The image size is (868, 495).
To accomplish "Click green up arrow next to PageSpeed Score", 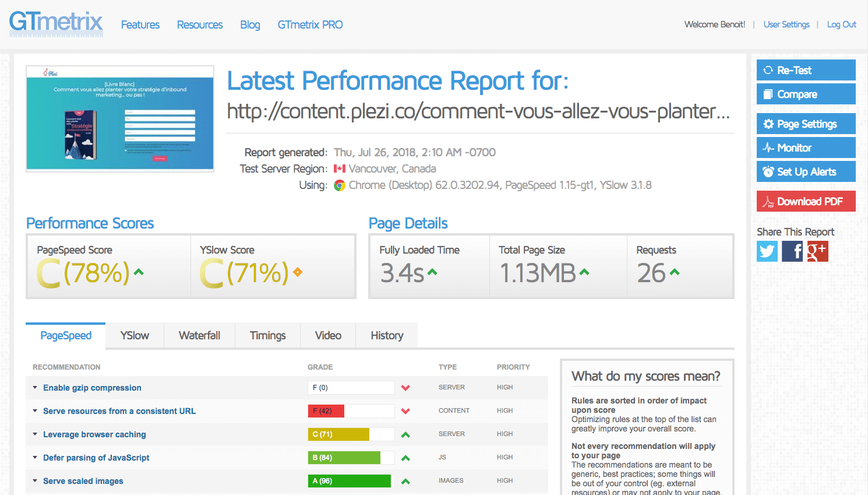I will (139, 272).
